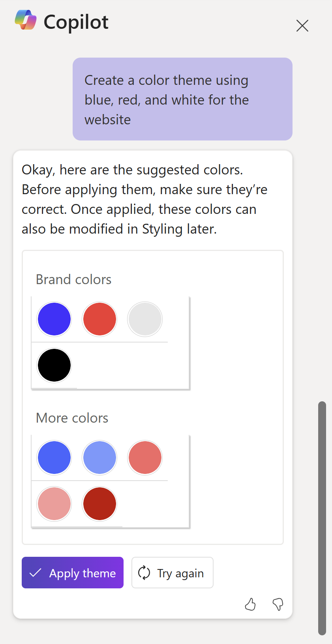
Task: Pick the light pink swatch under More colors
Action: [54, 504]
